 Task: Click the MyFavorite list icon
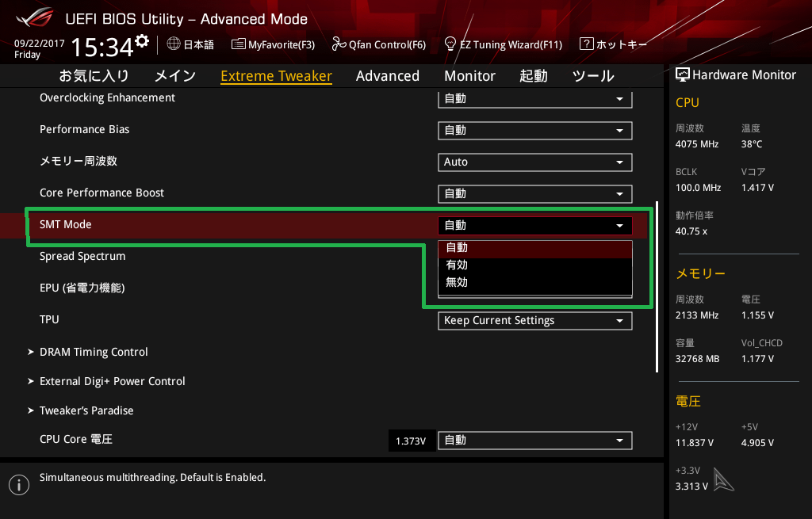coord(238,44)
